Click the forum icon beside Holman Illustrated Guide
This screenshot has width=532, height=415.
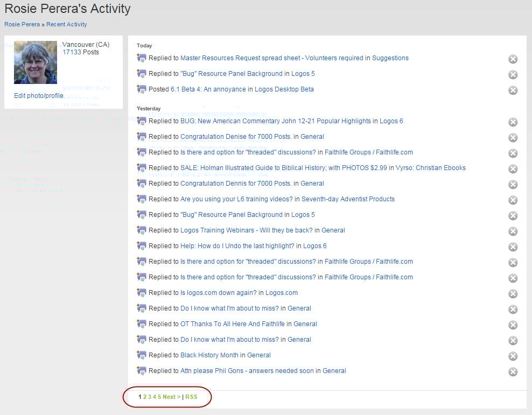tap(142, 168)
